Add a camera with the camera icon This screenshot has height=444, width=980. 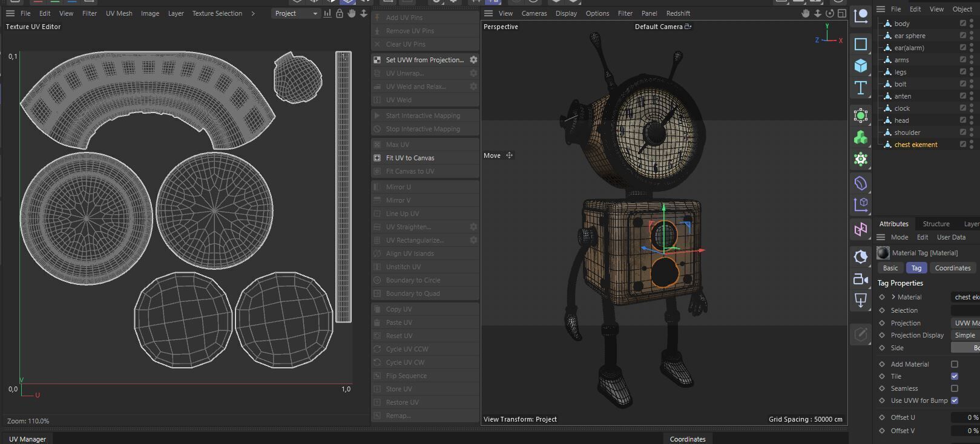(x=860, y=279)
